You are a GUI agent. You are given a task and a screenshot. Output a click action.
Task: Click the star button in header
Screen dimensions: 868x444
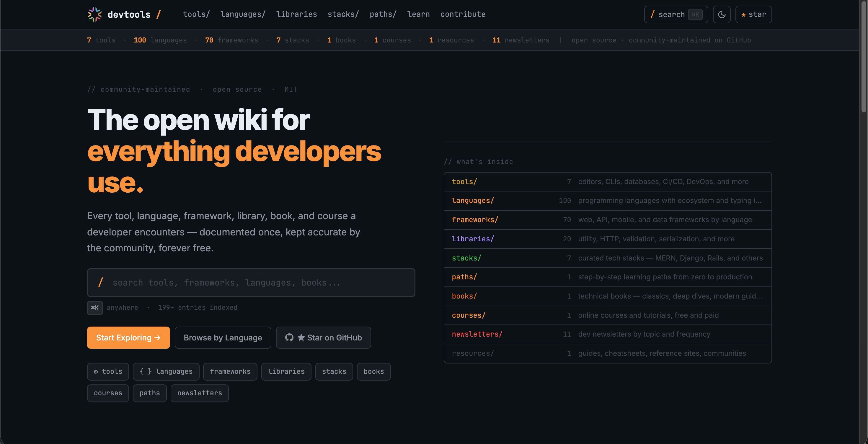click(753, 14)
